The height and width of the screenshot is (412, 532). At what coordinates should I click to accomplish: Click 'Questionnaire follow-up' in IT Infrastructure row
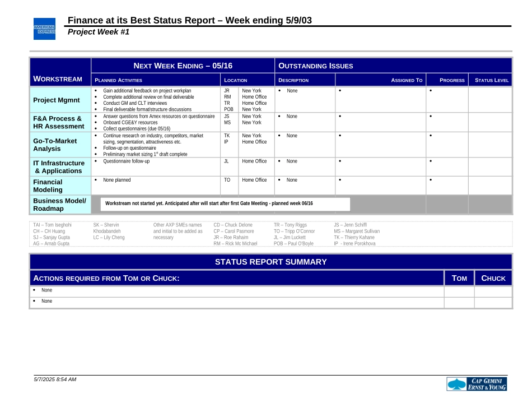126,161
